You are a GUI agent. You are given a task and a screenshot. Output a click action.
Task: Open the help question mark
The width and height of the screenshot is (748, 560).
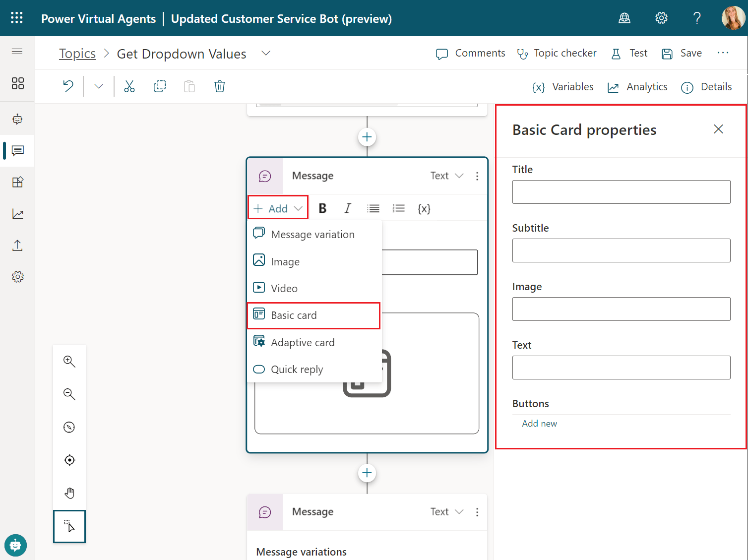[697, 18]
